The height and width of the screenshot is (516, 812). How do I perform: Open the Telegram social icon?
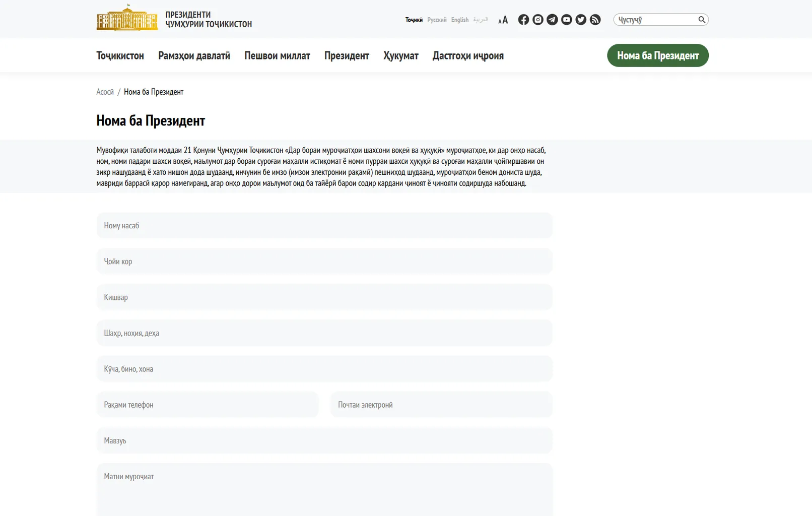coord(552,20)
